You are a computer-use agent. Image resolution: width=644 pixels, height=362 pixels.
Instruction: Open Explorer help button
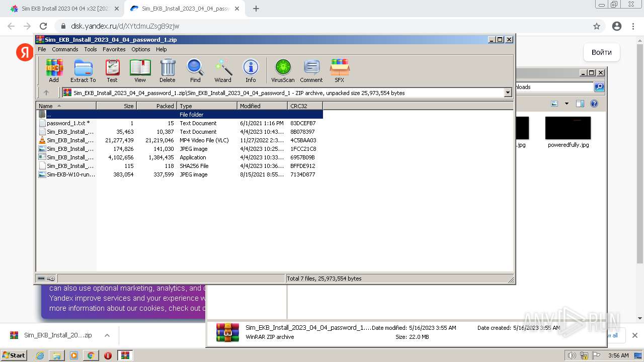(594, 104)
